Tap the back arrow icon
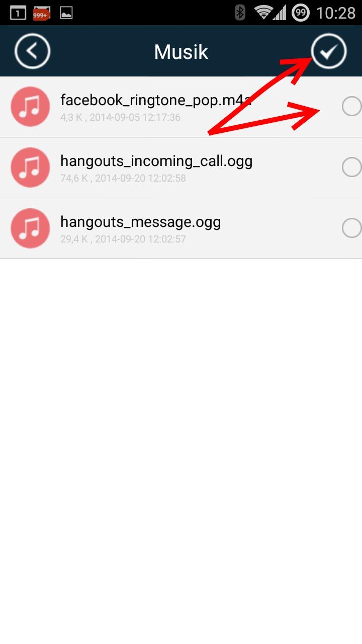Viewport: 362px width, 644px height. point(32,51)
